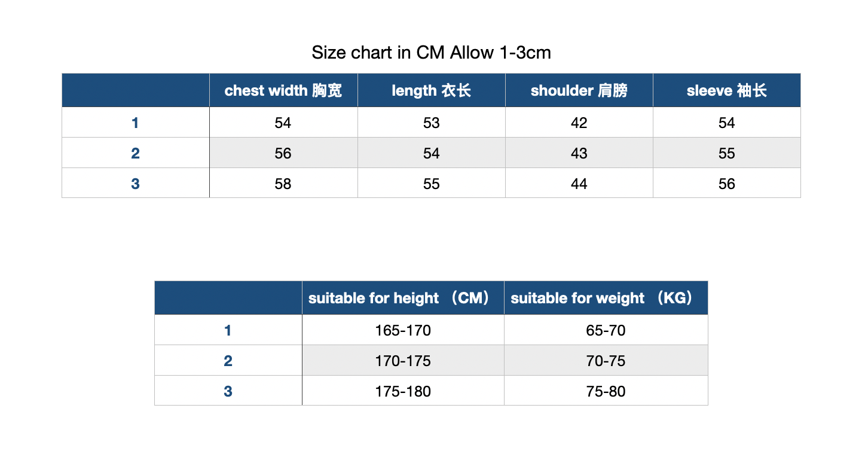Select the sleeve value 56 cell

point(726,184)
